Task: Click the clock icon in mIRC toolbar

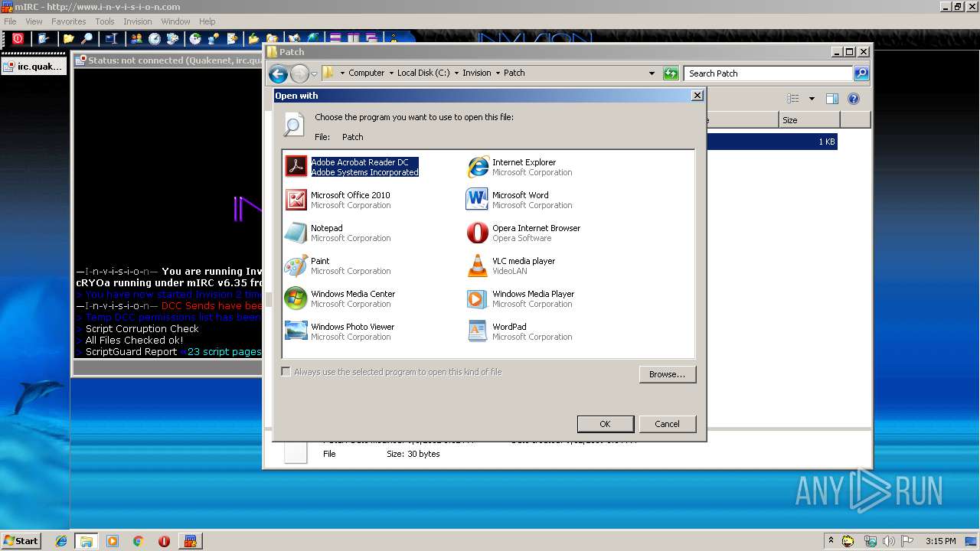Action: pyautogui.click(x=155, y=38)
